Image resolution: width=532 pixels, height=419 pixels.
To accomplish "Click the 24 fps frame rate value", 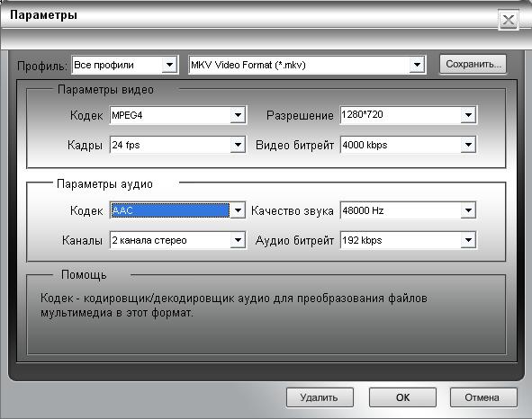I will [126, 145].
